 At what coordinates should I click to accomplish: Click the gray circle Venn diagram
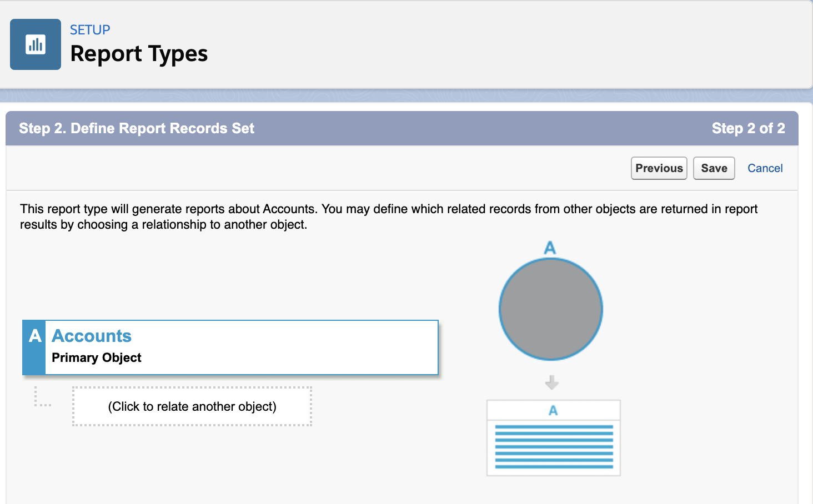(550, 309)
